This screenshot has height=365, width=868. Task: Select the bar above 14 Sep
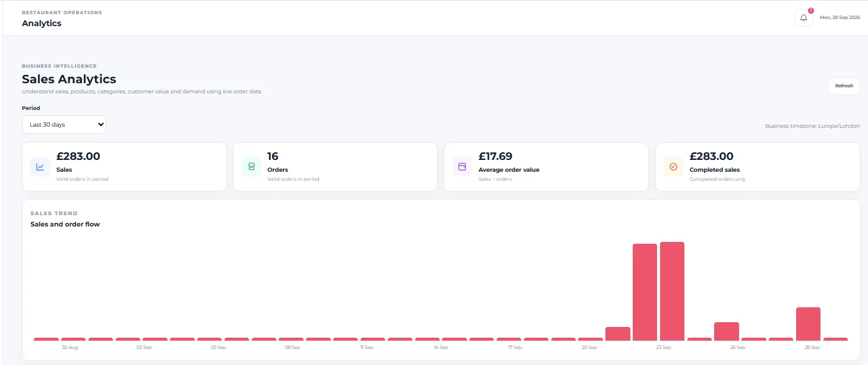coord(454,339)
